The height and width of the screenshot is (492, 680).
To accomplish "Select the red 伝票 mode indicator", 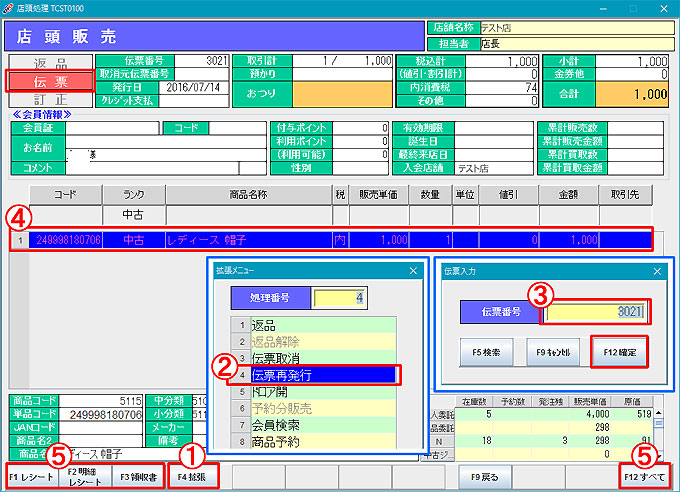I will point(50,81).
